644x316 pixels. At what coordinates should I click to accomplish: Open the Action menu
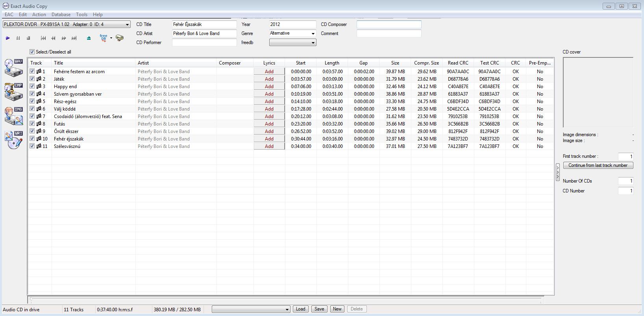[39, 15]
